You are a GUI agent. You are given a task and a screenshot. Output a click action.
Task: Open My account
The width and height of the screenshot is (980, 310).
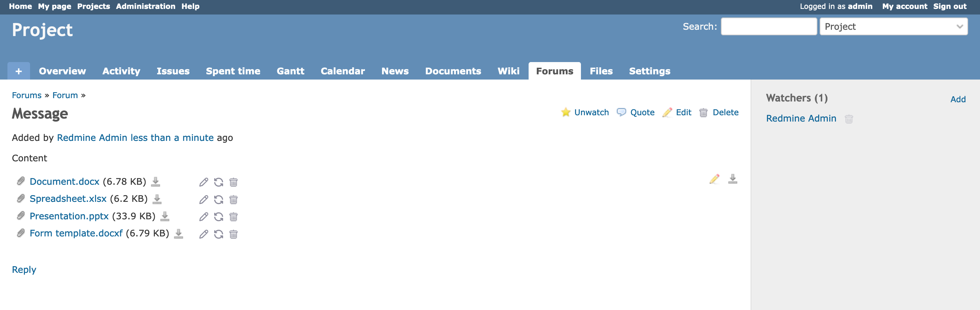pyautogui.click(x=905, y=6)
